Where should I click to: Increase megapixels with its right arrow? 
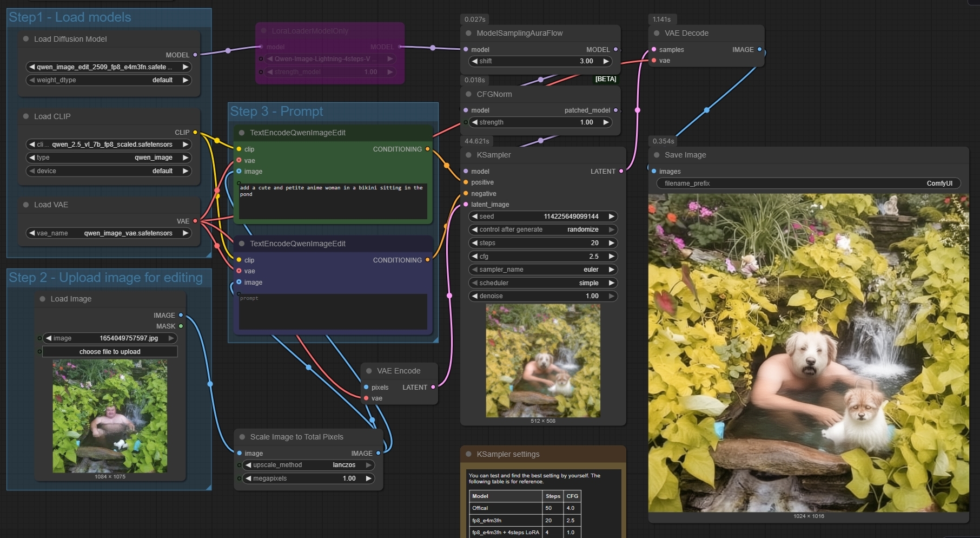coord(369,478)
